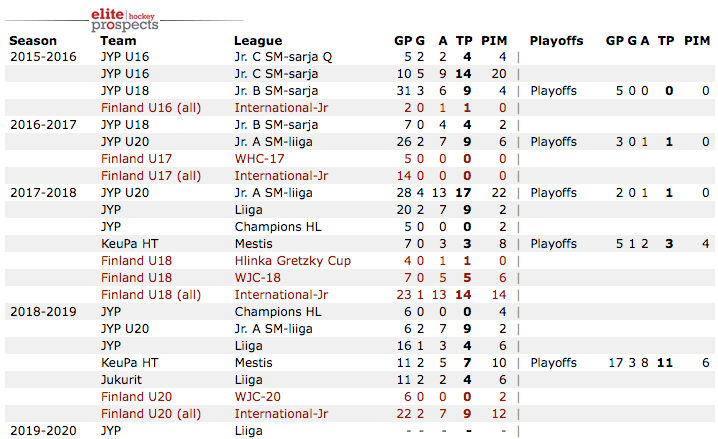
Task: Click the League column header
Action: (x=257, y=41)
